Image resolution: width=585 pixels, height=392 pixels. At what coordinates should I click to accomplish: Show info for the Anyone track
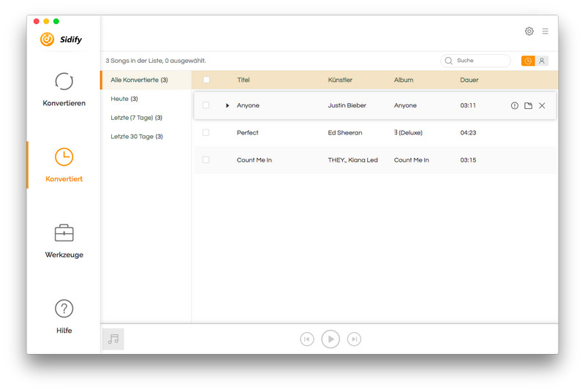coord(515,105)
